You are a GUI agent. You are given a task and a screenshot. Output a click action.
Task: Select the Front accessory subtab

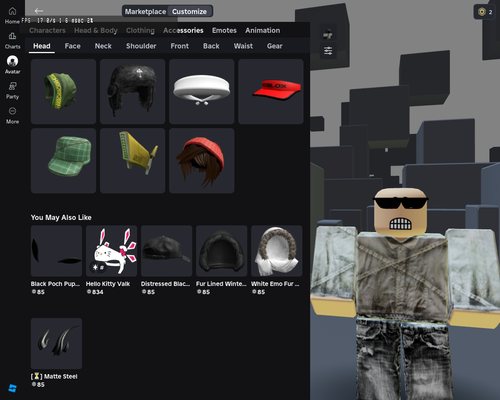tap(179, 46)
